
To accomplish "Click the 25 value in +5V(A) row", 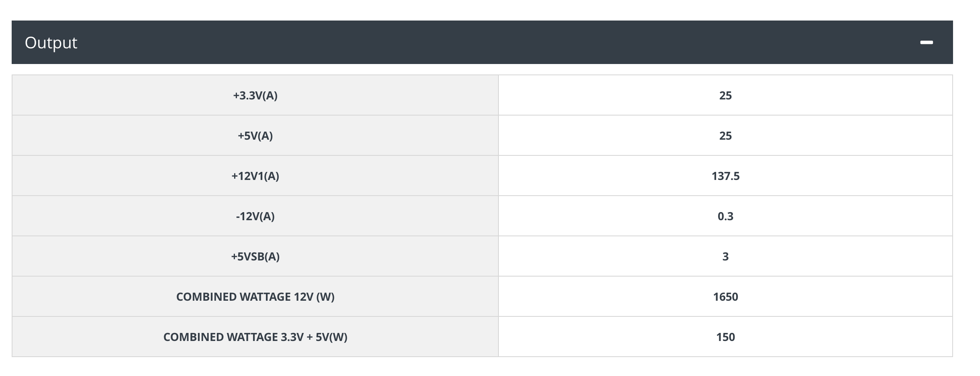I will pos(725,136).
